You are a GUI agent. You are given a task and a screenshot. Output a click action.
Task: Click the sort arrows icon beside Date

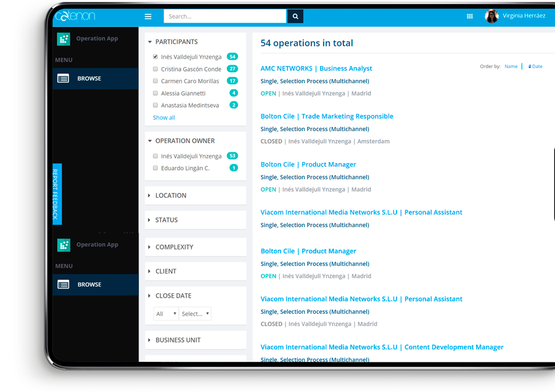pyautogui.click(x=530, y=67)
